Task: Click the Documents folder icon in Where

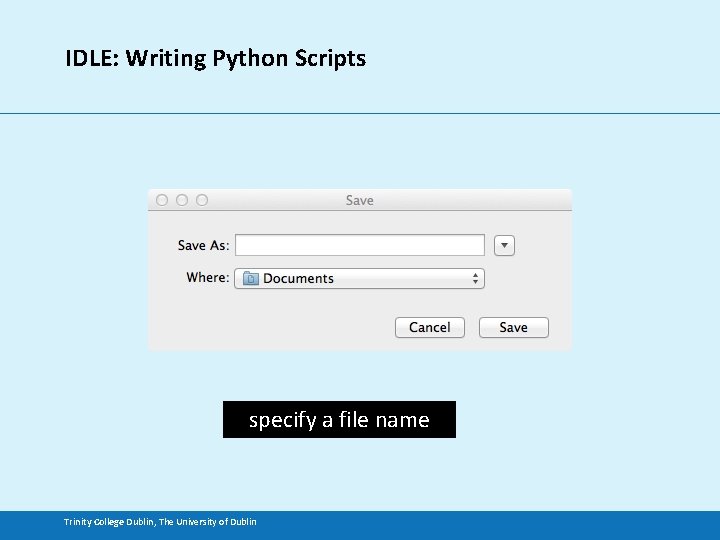Action: point(251,278)
